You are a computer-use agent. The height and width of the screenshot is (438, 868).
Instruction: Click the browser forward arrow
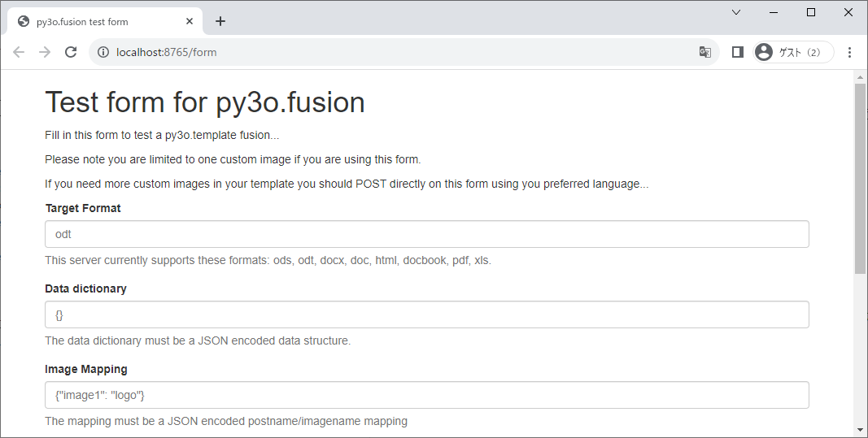(x=45, y=52)
